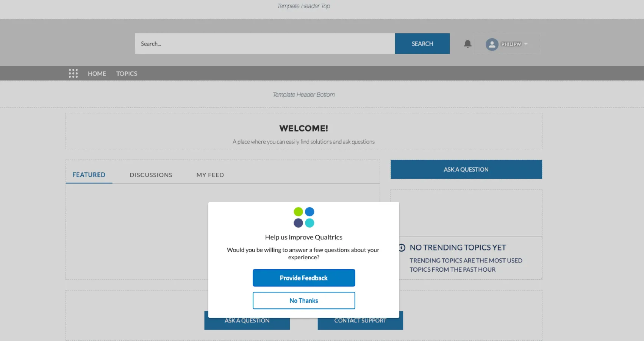Switch to the DISCUSSIONS tab
The image size is (644, 341).
(151, 175)
